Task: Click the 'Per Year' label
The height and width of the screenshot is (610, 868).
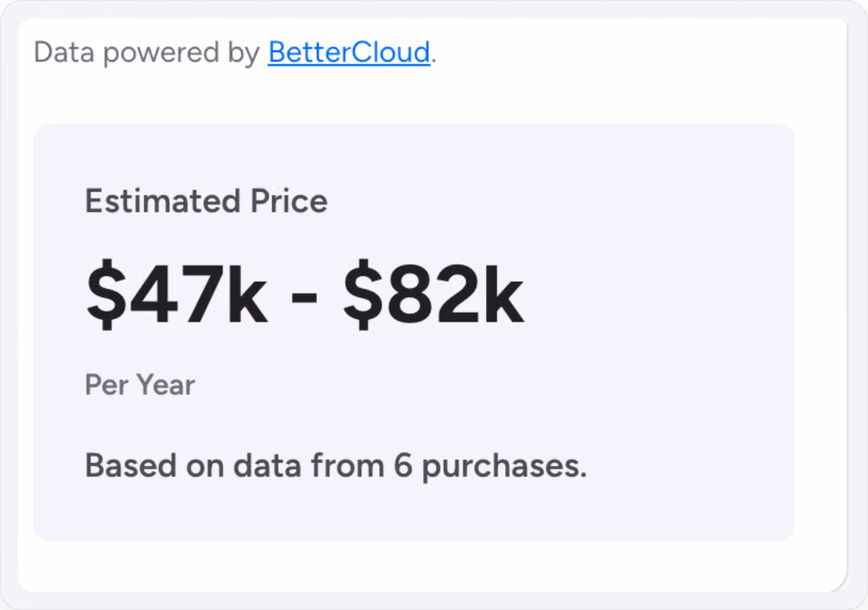Action: (x=140, y=385)
